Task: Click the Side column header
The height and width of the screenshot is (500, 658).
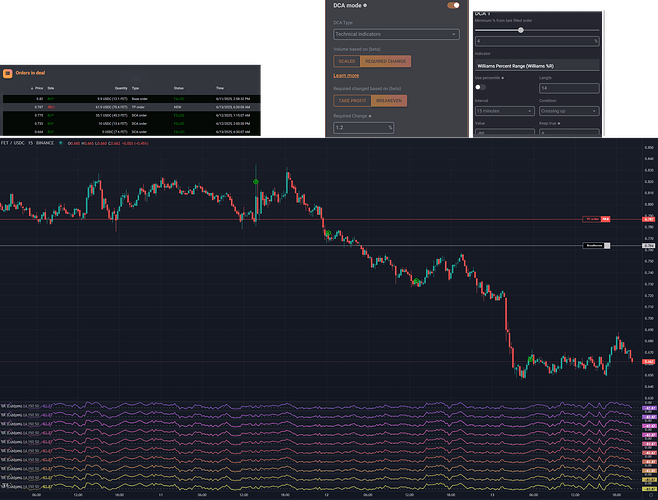Action: [x=51, y=89]
